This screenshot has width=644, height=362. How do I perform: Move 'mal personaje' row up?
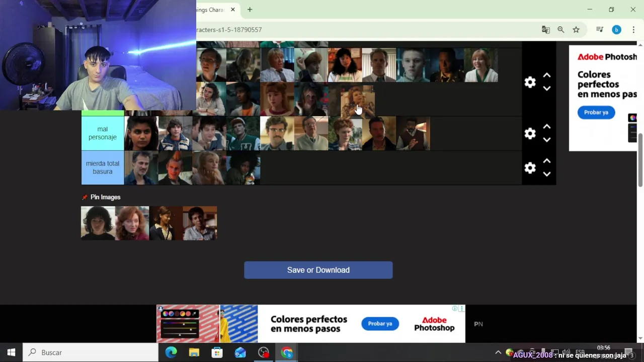click(547, 127)
